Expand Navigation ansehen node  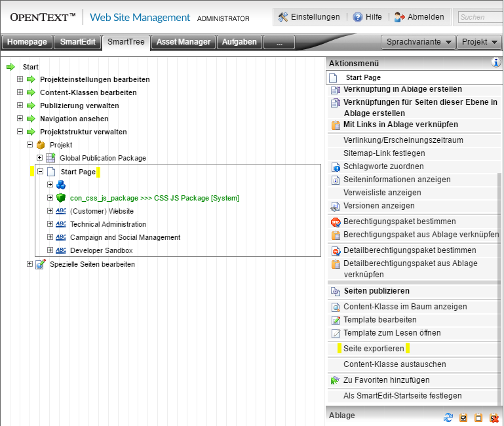pos(20,119)
